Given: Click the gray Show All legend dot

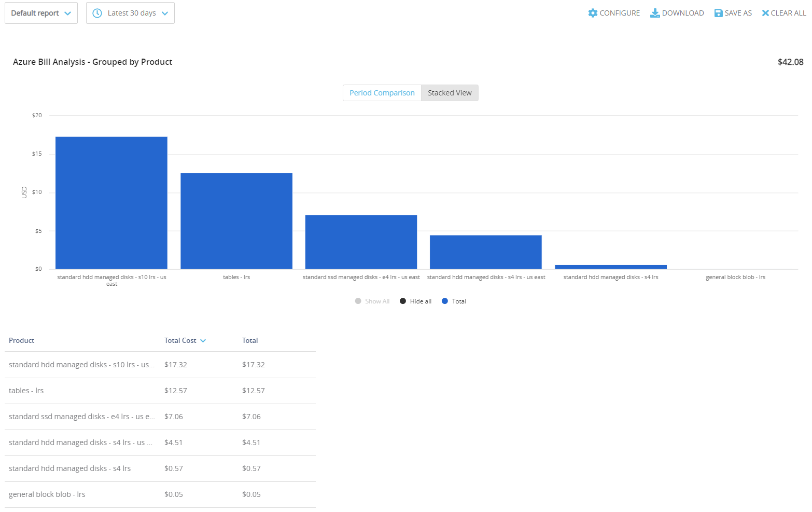Looking at the screenshot, I should pyautogui.click(x=358, y=301).
